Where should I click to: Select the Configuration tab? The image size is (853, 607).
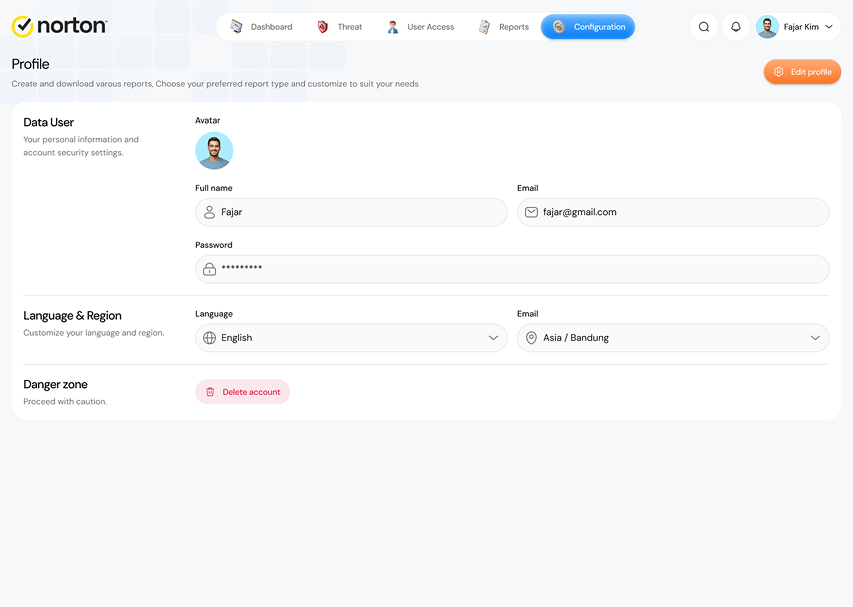point(588,27)
